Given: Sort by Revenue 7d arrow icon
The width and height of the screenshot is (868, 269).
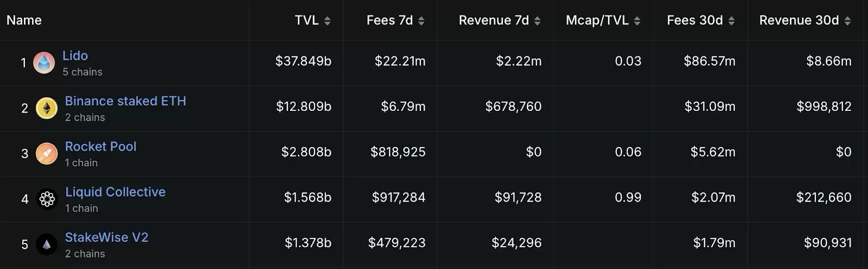Looking at the screenshot, I should tap(537, 21).
